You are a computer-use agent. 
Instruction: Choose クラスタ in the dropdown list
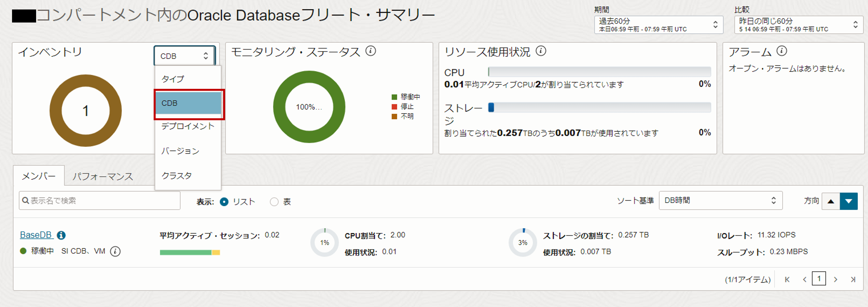(188, 176)
